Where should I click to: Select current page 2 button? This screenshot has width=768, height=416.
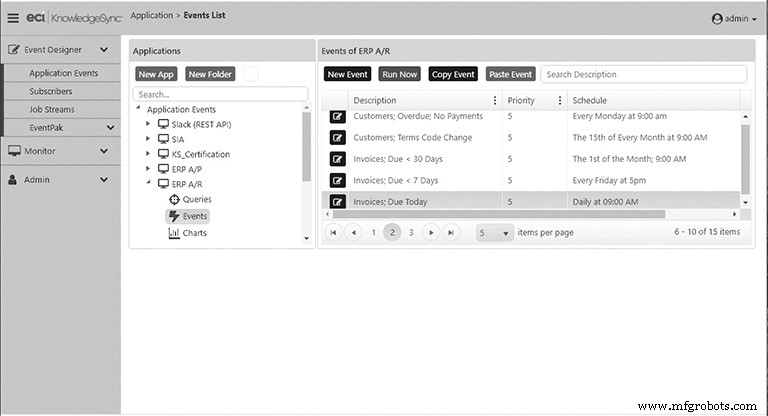[392, 233]
